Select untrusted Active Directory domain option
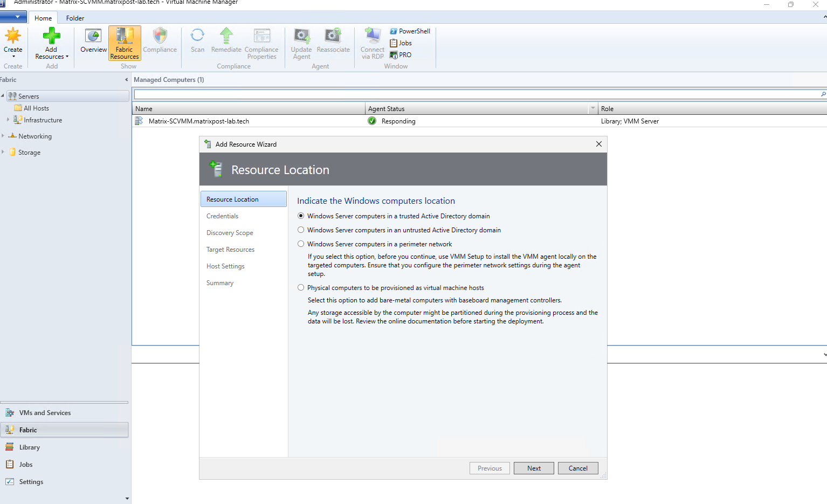Image resolution: width=827 pixels, height=504 pixels. [301, 230]
